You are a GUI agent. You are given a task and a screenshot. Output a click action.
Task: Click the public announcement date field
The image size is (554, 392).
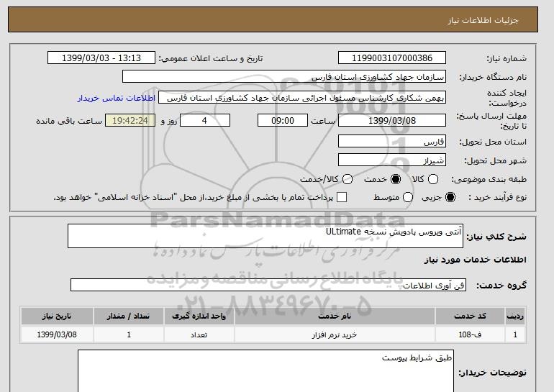101,58
